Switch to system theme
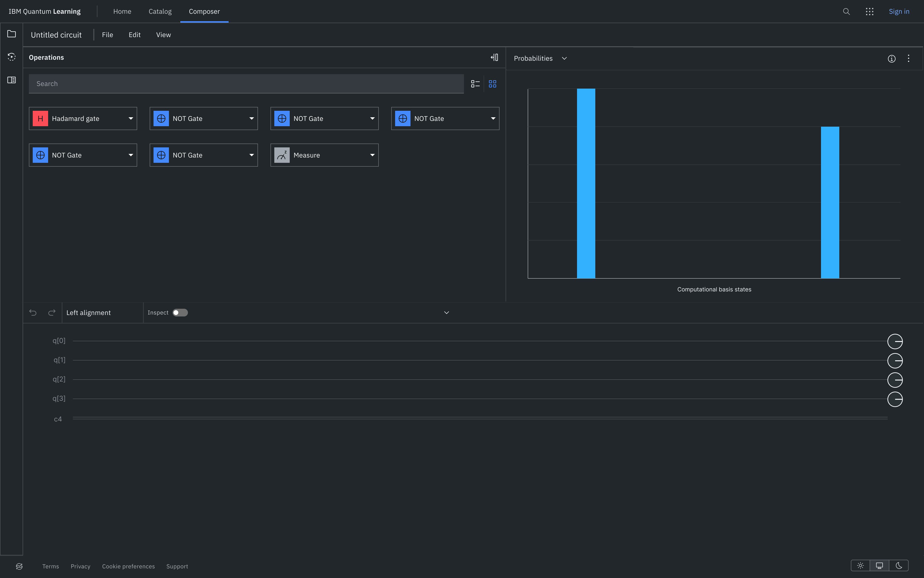The width and height of the screenshot is (924, 578). point(879,565)
